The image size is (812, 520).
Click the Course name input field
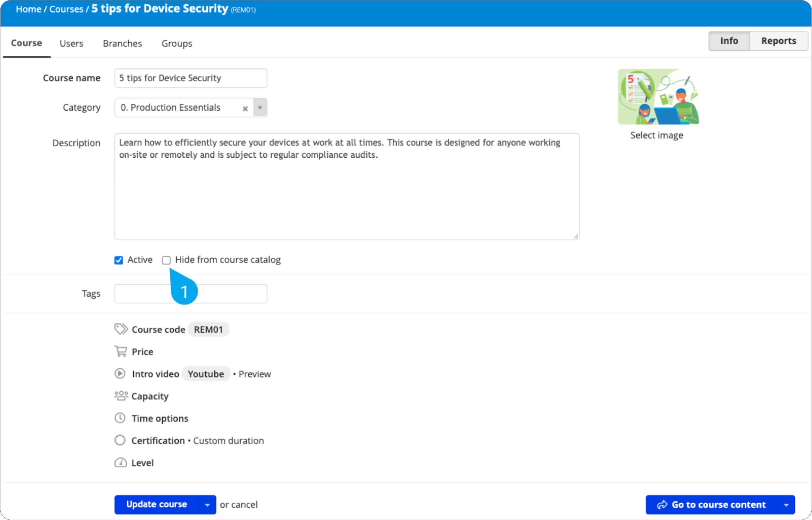pyautogui.click(x=191, y=78)
